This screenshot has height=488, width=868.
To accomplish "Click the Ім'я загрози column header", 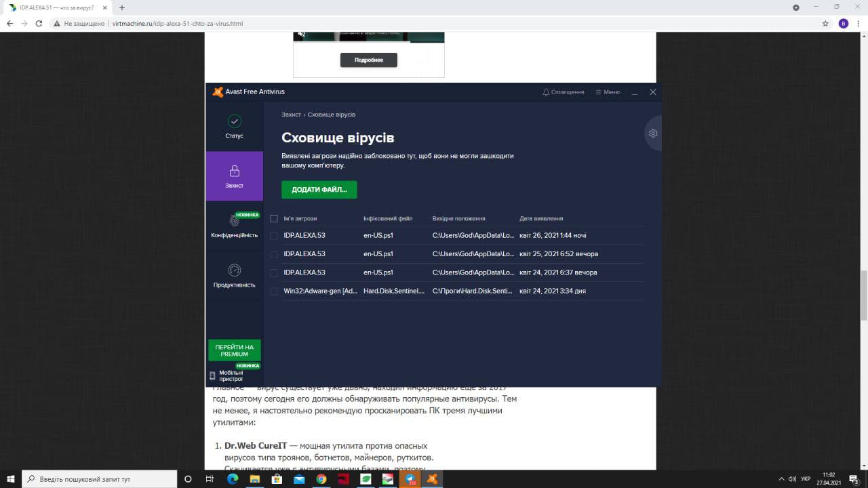I will pos(300,219).
